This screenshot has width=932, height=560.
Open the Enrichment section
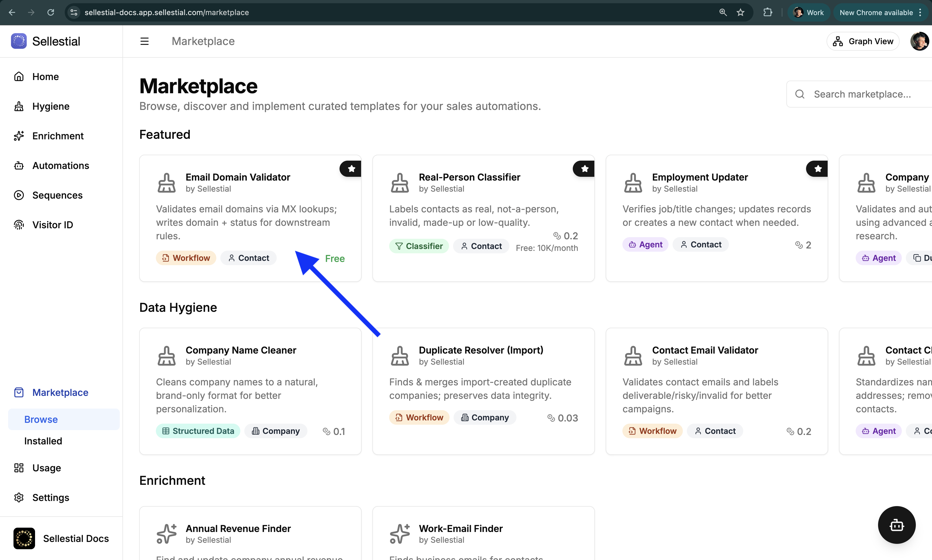pyautogui.click(x=57, y=136)
